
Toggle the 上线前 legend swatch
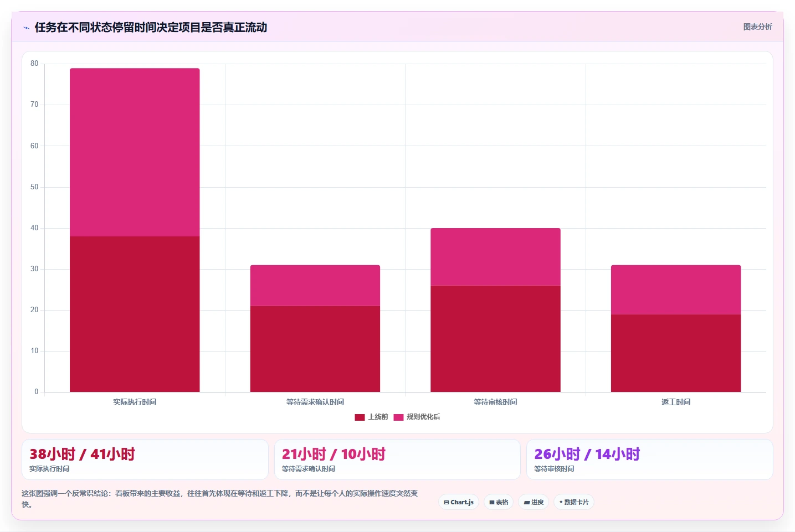(360, 417)
